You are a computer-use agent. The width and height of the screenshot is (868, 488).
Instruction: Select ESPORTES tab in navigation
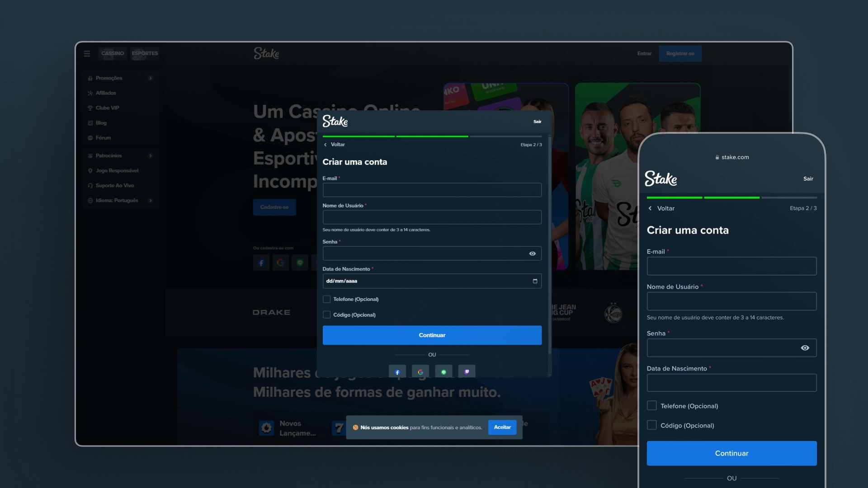[145, 53]
